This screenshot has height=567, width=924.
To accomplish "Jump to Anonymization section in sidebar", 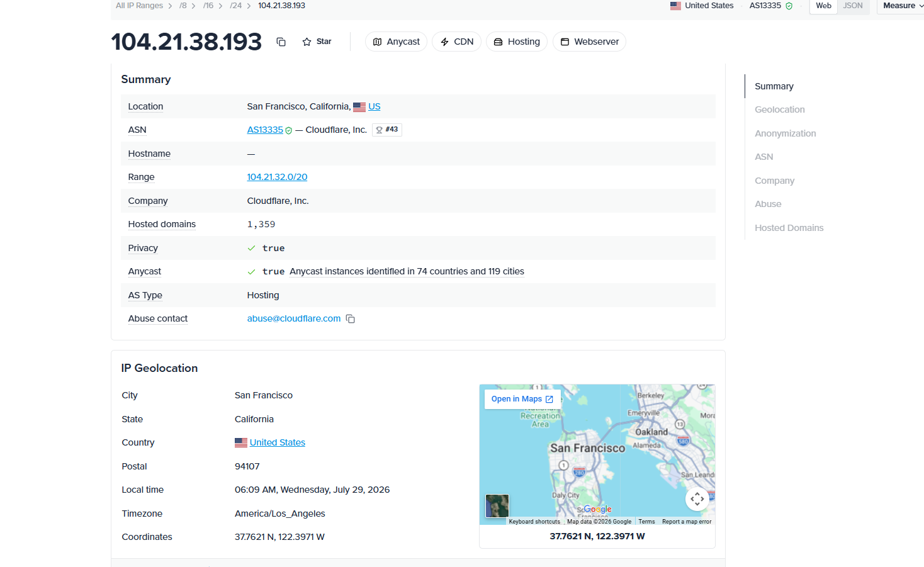I will click(786, 133).
